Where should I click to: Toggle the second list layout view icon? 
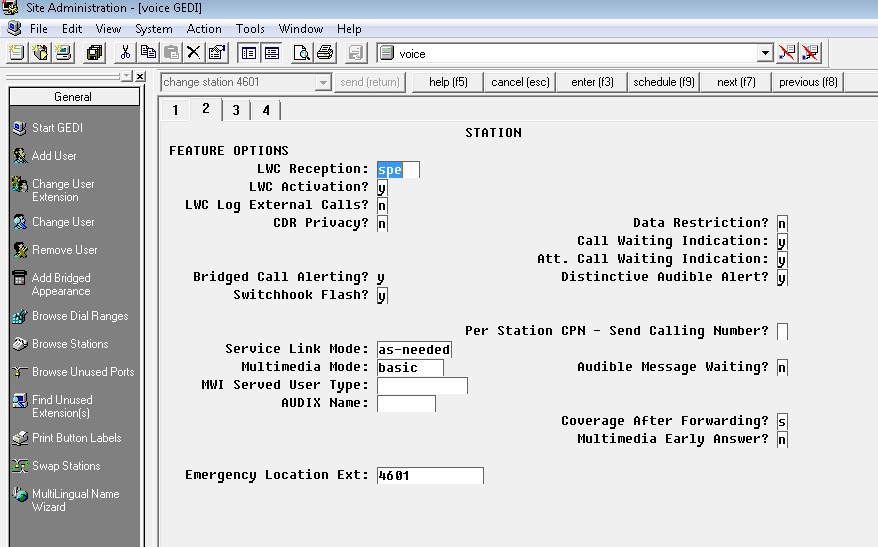click(x=272, y=53)
